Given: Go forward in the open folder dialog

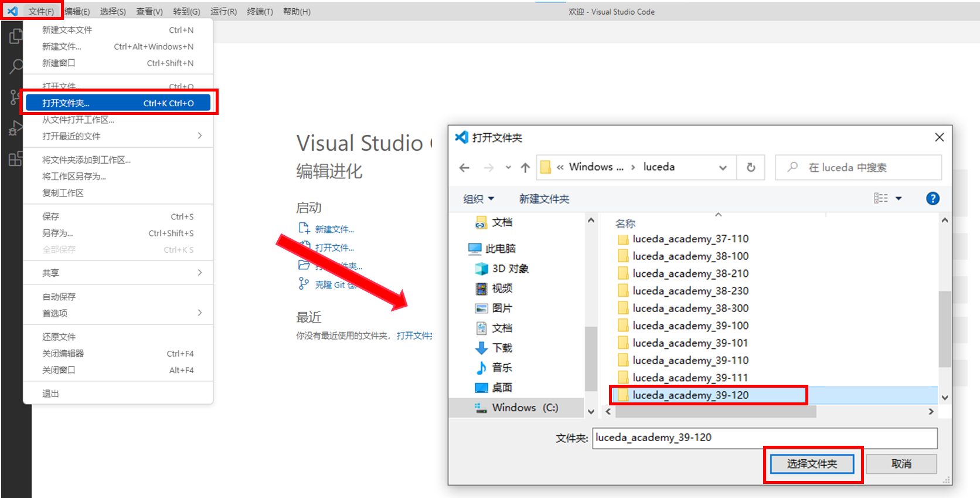Looking at the screenshot, I should [488, 168].
